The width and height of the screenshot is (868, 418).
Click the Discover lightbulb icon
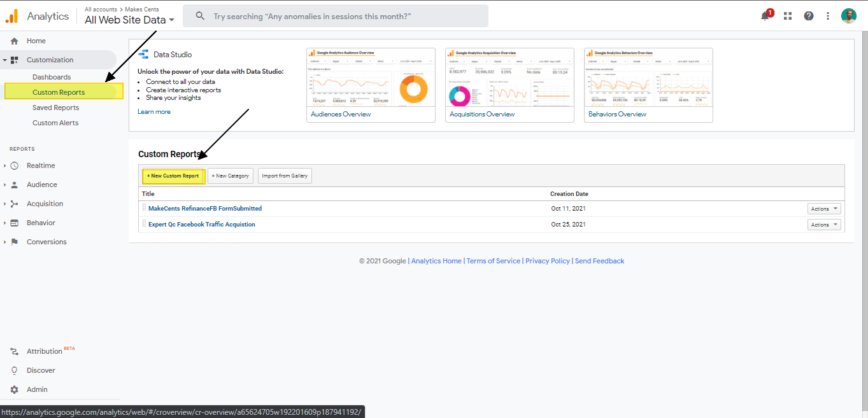(x=14, y=370)
